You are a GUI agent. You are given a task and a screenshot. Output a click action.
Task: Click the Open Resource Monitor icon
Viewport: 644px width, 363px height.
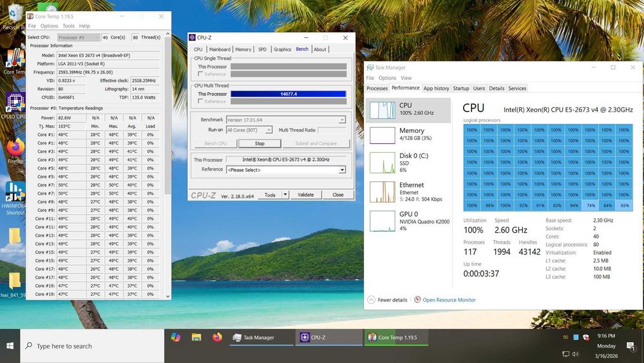(417, 300)
